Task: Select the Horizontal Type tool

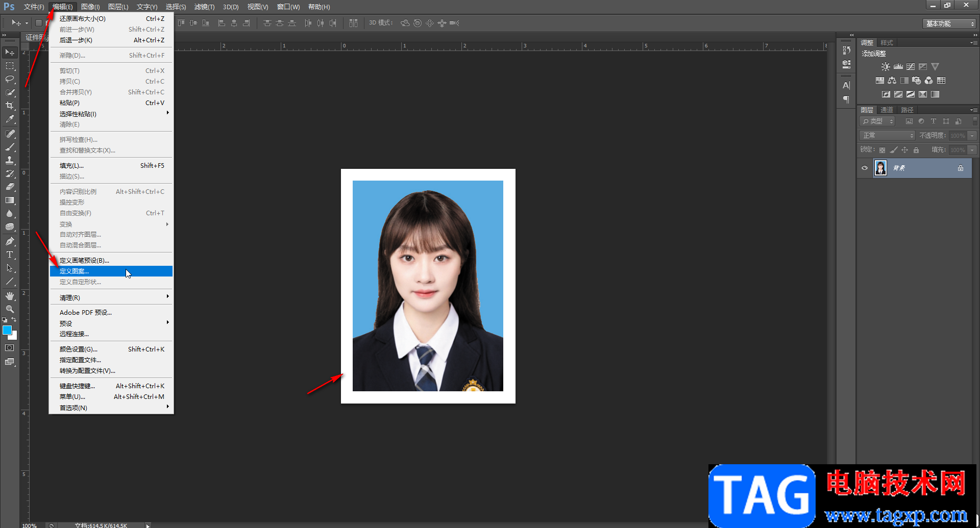Action: coord(10,255)
